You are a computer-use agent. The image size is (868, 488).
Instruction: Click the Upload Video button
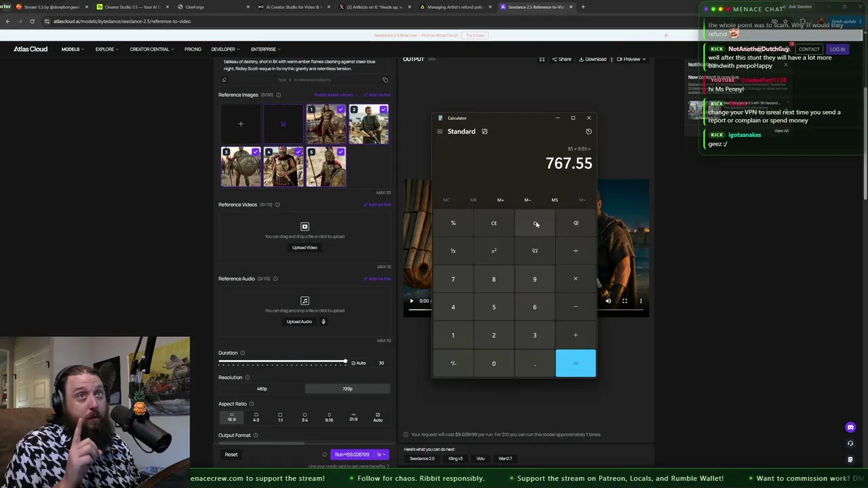tap(304, 247)
